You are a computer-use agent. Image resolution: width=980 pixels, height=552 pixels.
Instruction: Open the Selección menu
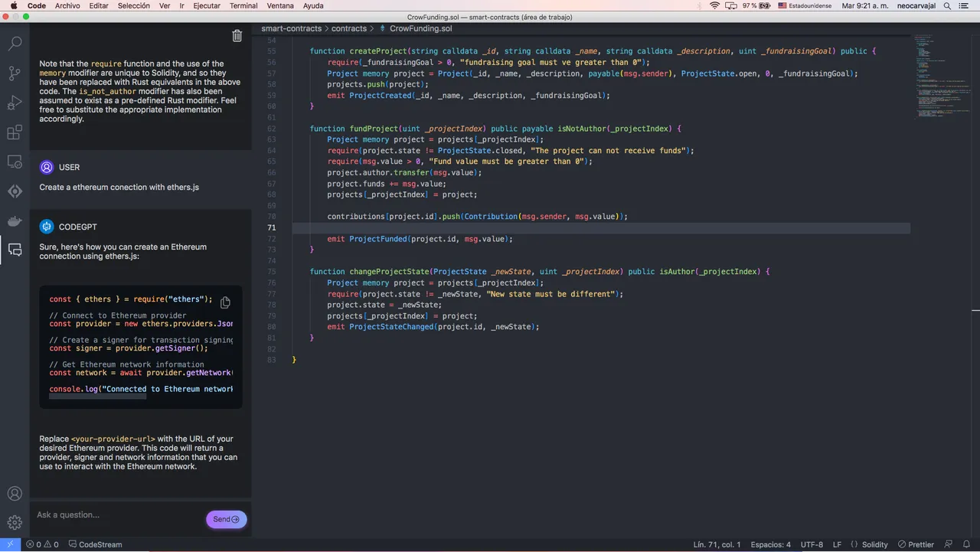point(134,5)
